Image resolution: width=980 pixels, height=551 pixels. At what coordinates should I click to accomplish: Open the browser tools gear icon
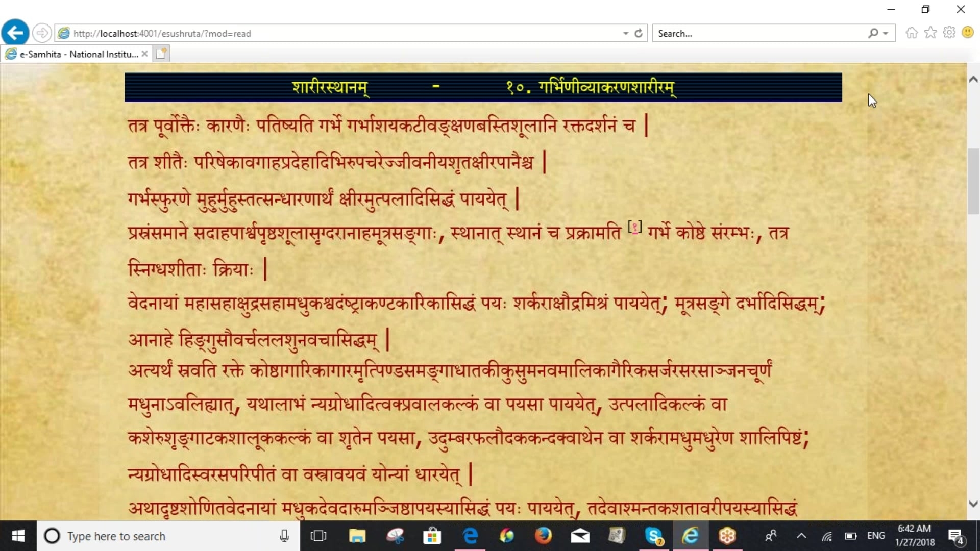pos(949,33)
